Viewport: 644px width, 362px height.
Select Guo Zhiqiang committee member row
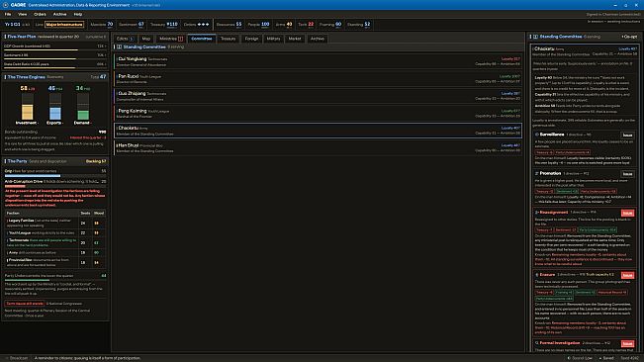[x=318, y=96]
